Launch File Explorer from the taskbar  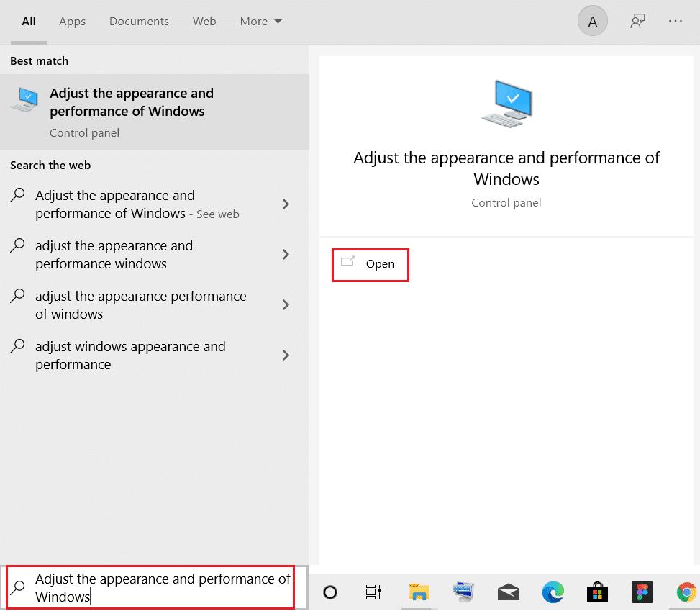(419, 592)
